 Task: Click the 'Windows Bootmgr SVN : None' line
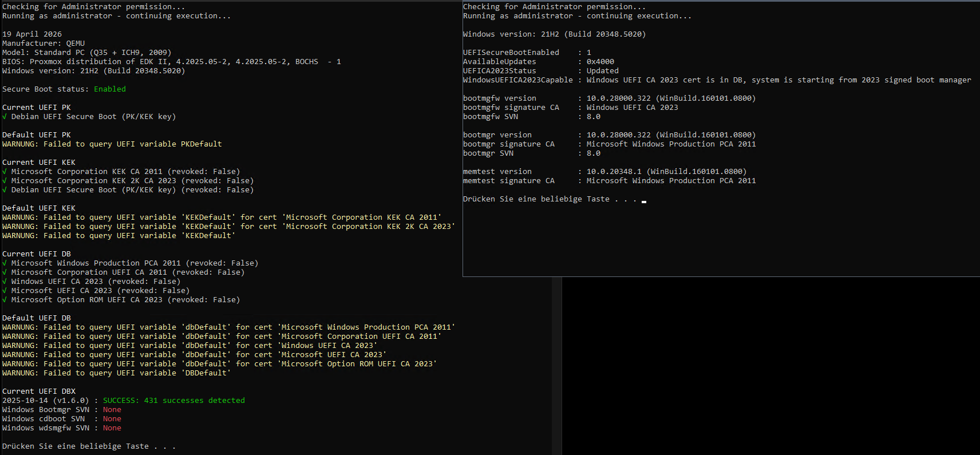point(62,410)
